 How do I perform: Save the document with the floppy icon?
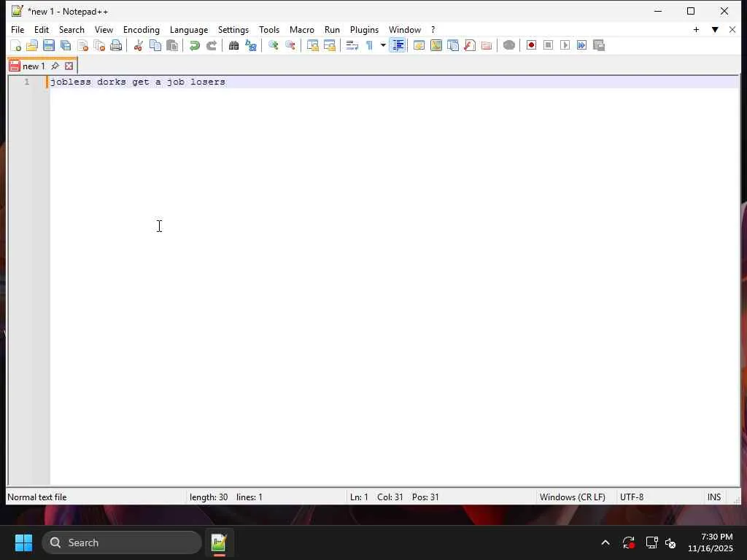(x=49, y=45)
